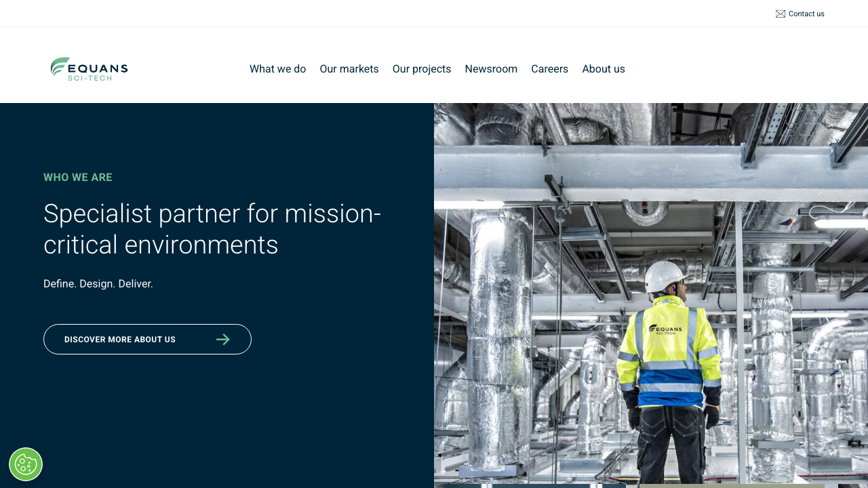Switch to the Careers section
The image size is (868, 488).
pos(549,68)
